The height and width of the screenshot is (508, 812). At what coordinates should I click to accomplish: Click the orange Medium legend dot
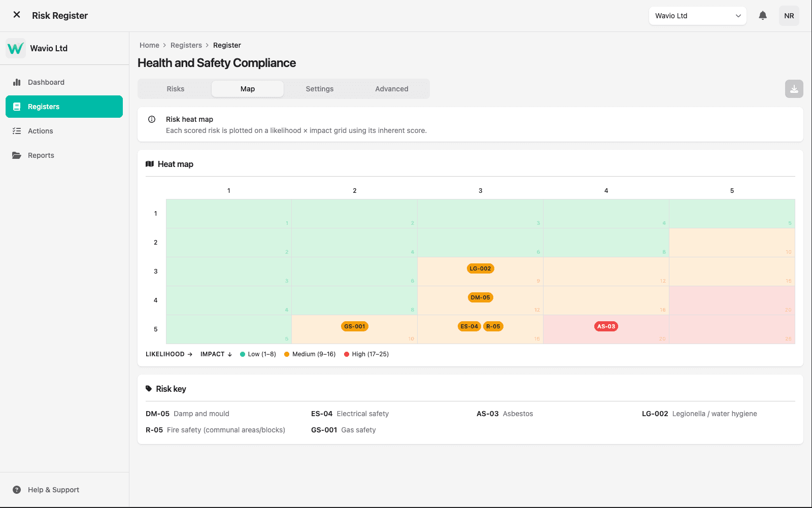coord(287,354)
